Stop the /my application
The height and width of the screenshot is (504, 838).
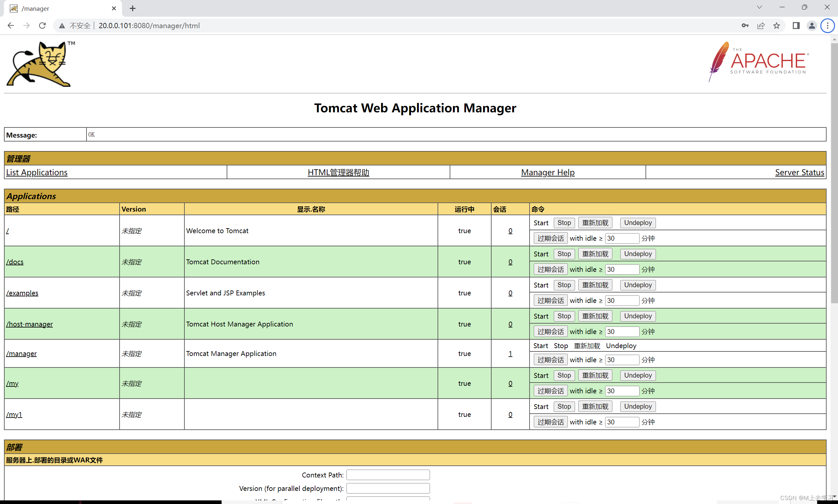[564, 375]
